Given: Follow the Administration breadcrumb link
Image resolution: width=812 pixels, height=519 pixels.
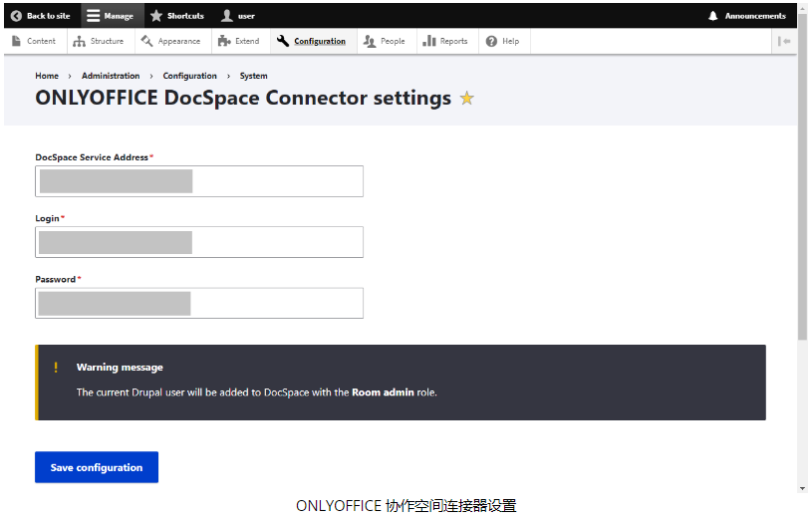Looking at the screenshot, I should [111, 76].
